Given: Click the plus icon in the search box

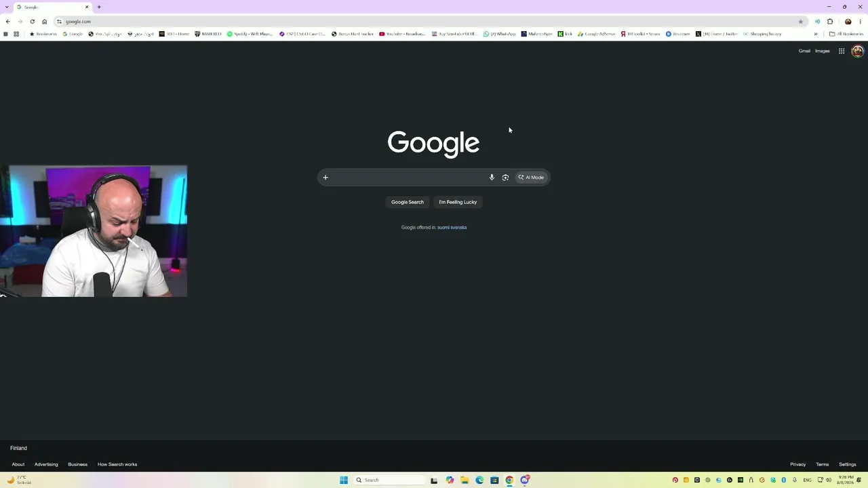Looking at the screenshot, I should point(325,178).
